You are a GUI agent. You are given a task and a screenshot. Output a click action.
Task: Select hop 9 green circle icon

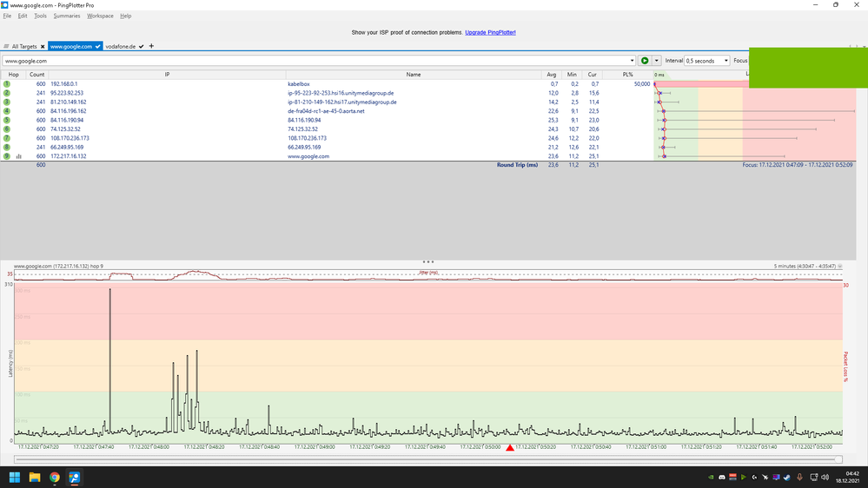point(7,156)
